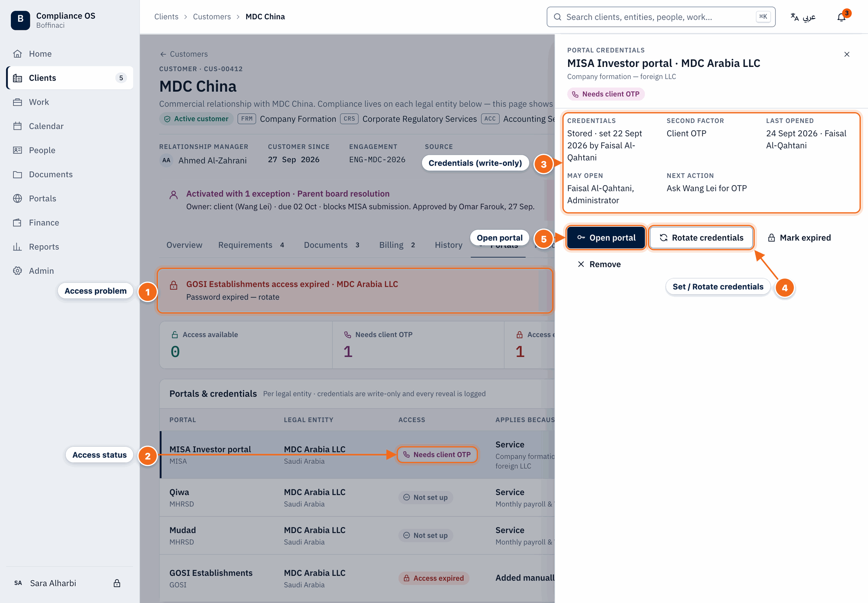Switch to the Overview tab
The height and width of the screenshot is (603, 868).
click(184, 245)
